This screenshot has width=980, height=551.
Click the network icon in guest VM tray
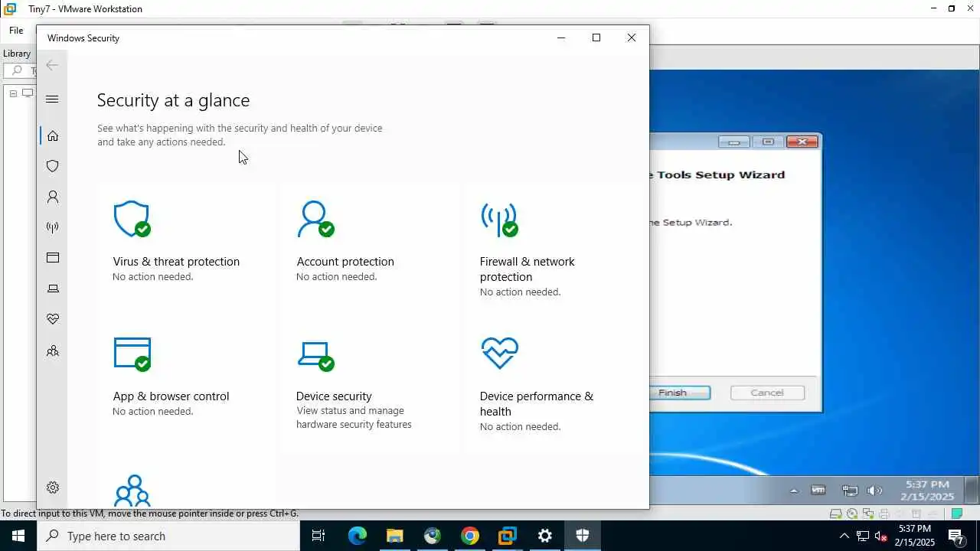pyautogui.click(x=850, y=491)
